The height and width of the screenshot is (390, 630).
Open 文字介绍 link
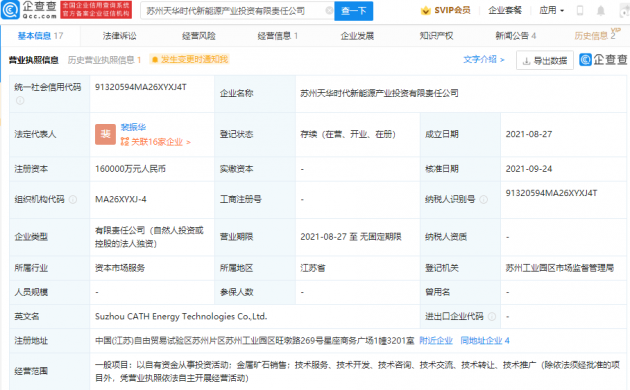click(483, 59)
